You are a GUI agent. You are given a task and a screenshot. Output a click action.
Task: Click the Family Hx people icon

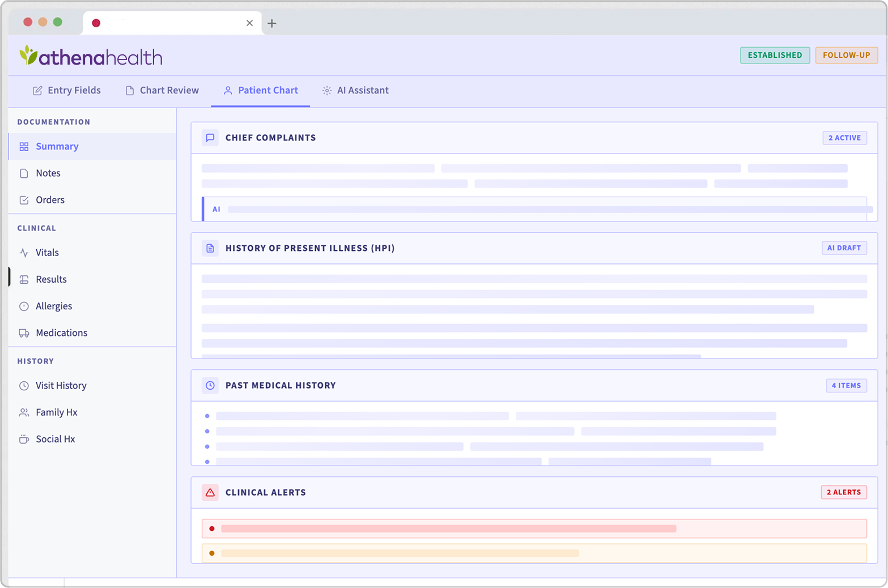(x=24, y=412)
